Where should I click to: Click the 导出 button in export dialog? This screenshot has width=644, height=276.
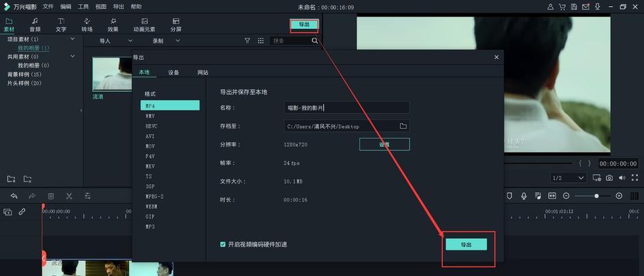(466, 244)
